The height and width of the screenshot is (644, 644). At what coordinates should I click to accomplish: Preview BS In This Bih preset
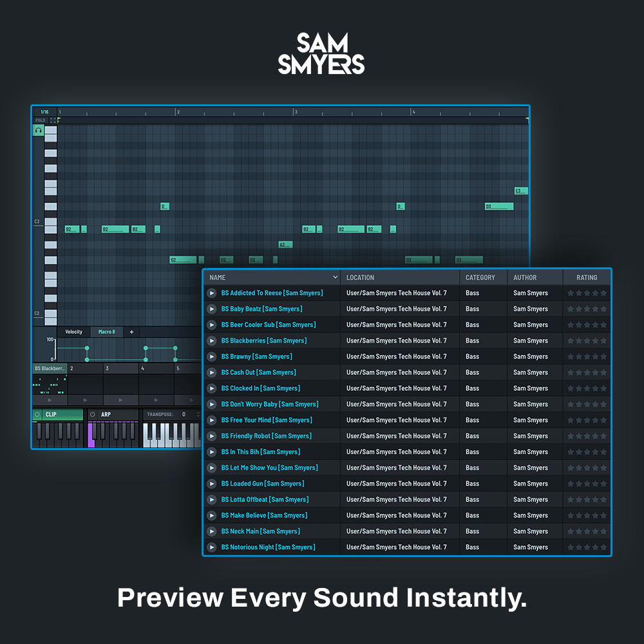pyautogui.click(x=211, y=452)
